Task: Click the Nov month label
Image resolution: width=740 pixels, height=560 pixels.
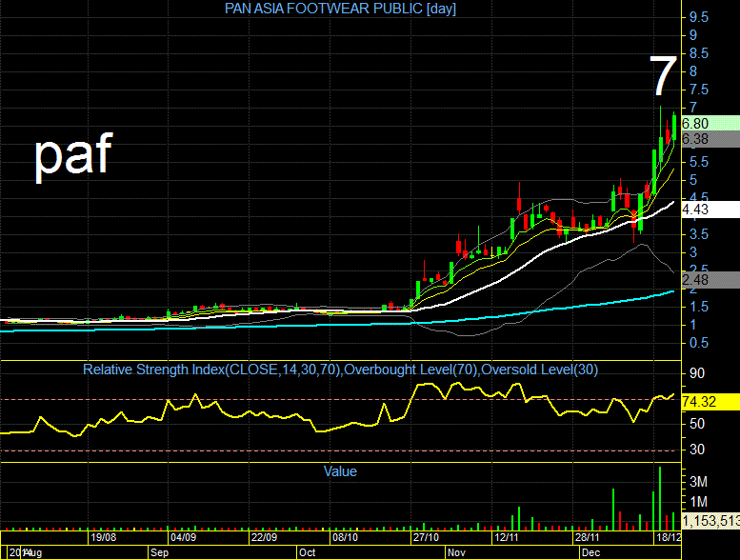Action: click(456, 552)
